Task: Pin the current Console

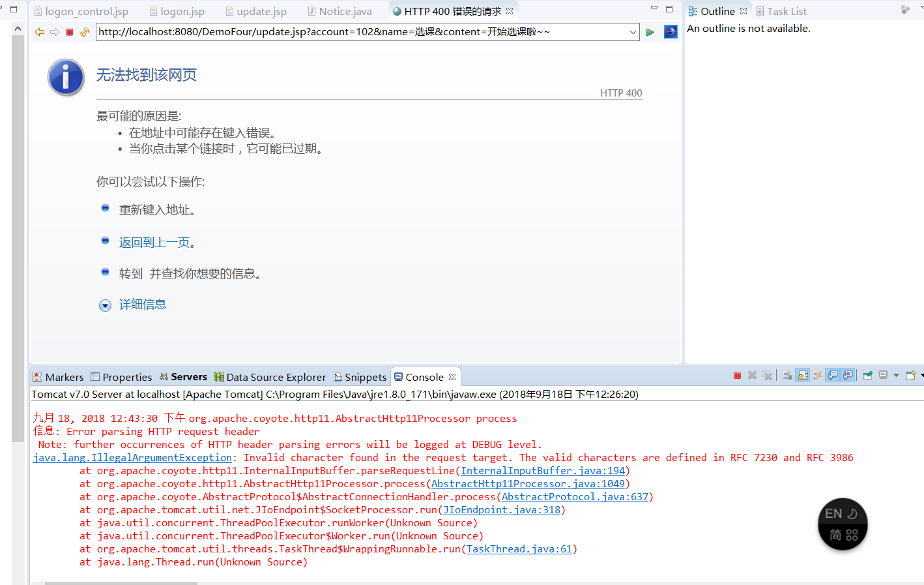Action: click(x=868, y=375)
